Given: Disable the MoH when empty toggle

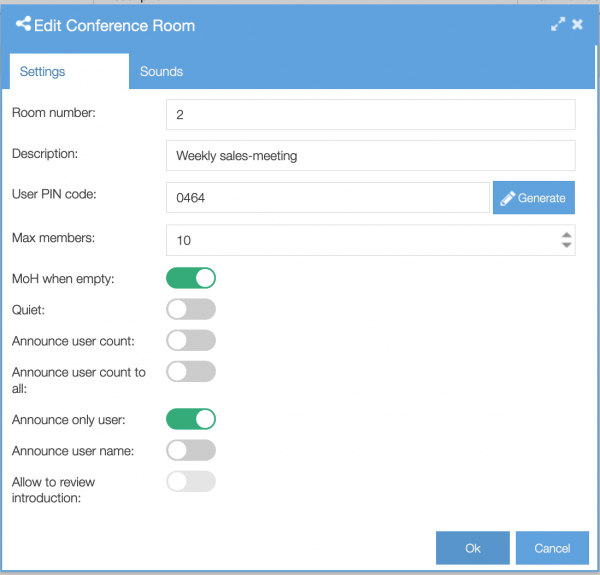Looking at the screenshot, I should click(x=191, y=278).
